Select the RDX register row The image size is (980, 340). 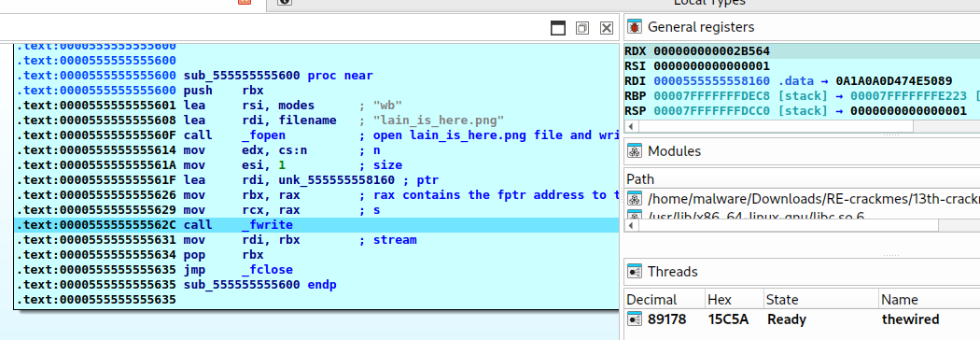pos(802,51)
